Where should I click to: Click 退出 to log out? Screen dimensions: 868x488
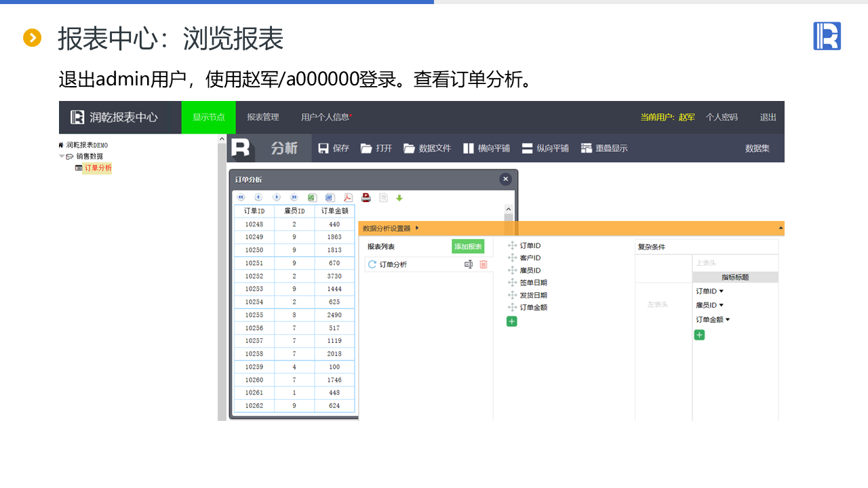pos(768,117)
